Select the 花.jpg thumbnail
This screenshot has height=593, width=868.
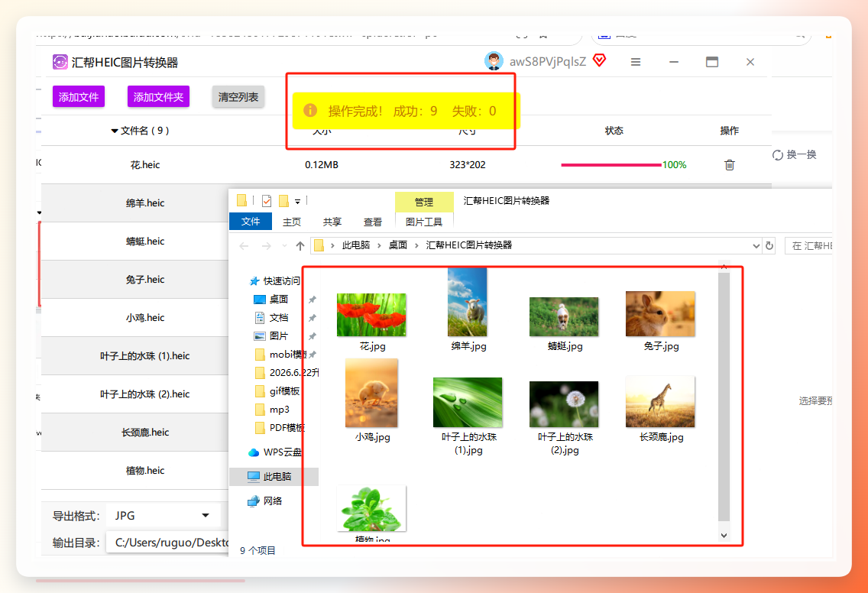pos(371,315)
